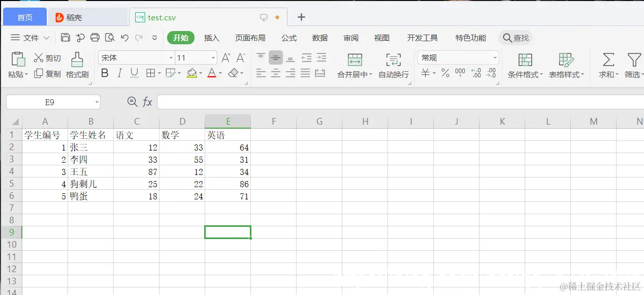
Task: Click the 求和 sigma sum icon
Action: click(x=608, y=60)
